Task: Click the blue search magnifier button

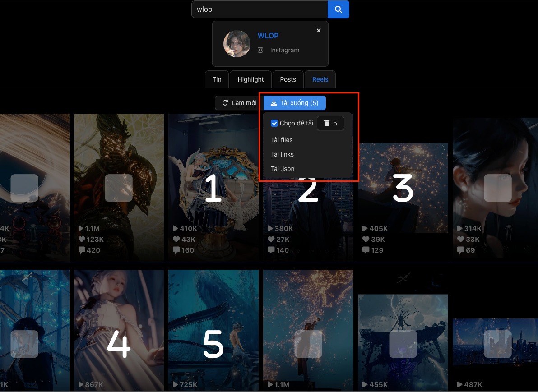Action: click(x=339, y=9)
